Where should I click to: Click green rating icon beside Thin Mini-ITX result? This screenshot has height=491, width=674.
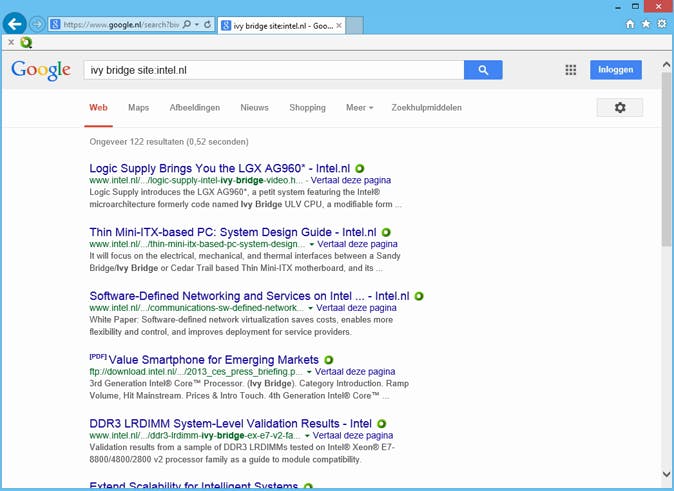[386, 232]
